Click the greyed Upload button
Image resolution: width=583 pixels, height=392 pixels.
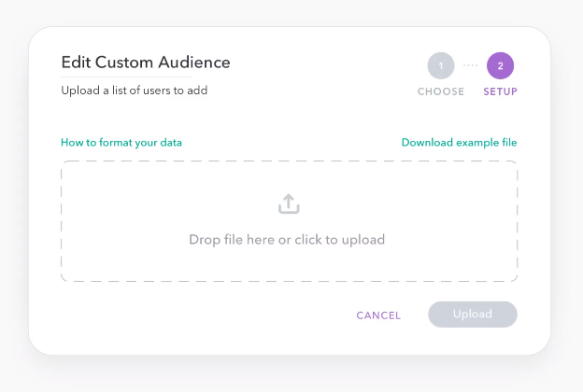[x=473, y=315]
